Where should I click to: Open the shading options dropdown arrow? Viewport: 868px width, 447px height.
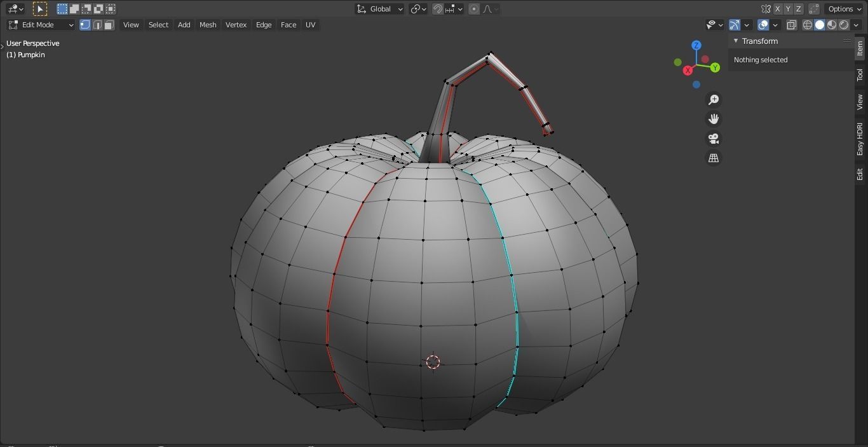pos(857,25)
